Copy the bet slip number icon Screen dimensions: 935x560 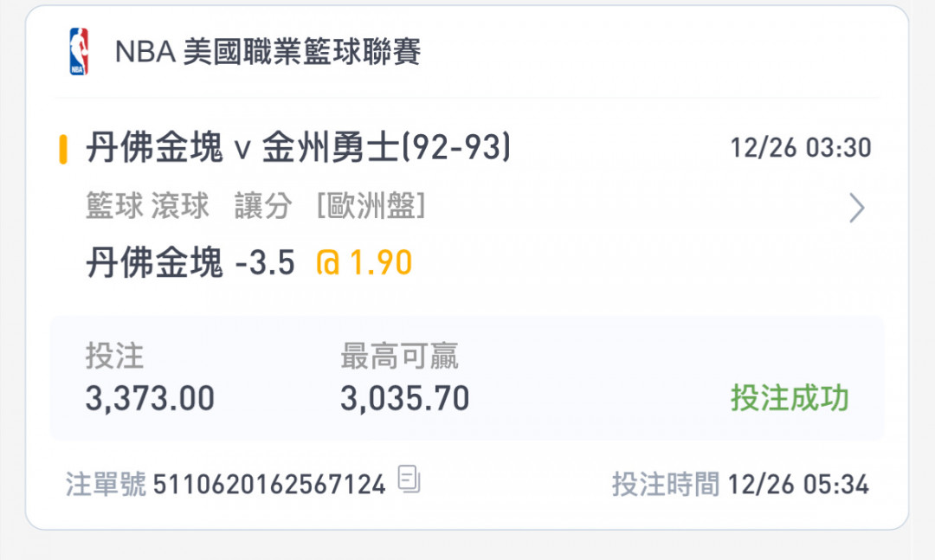click(409, 479)
